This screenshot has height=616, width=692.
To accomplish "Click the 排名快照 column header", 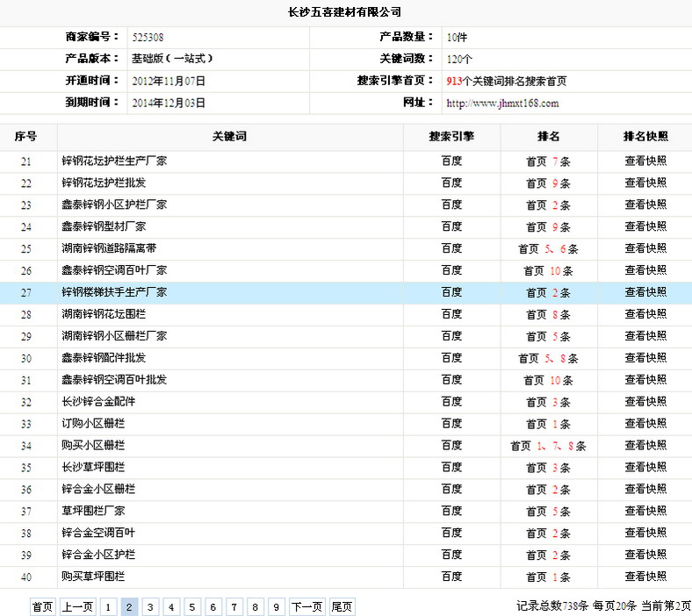I will click(x=645, y=137).
